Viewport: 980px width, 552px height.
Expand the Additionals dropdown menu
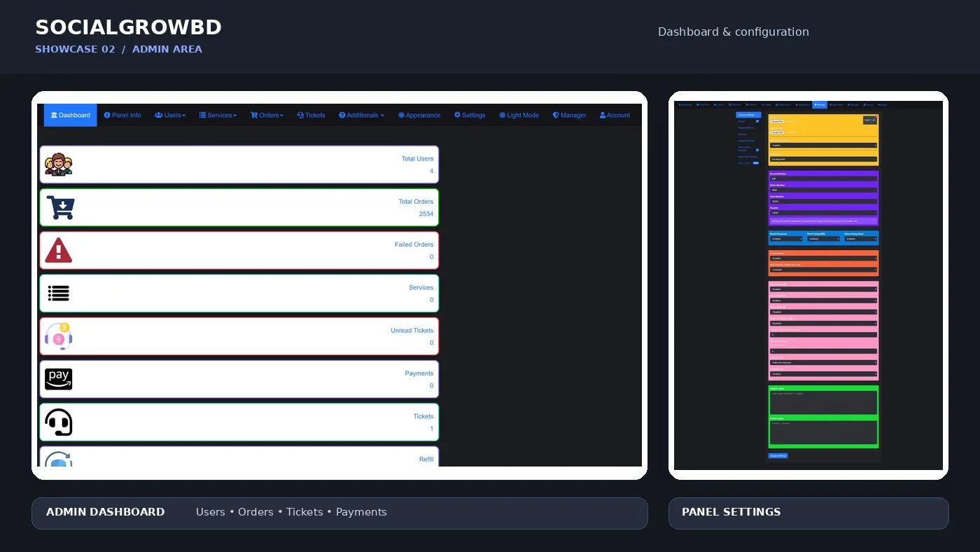[361, 115]
